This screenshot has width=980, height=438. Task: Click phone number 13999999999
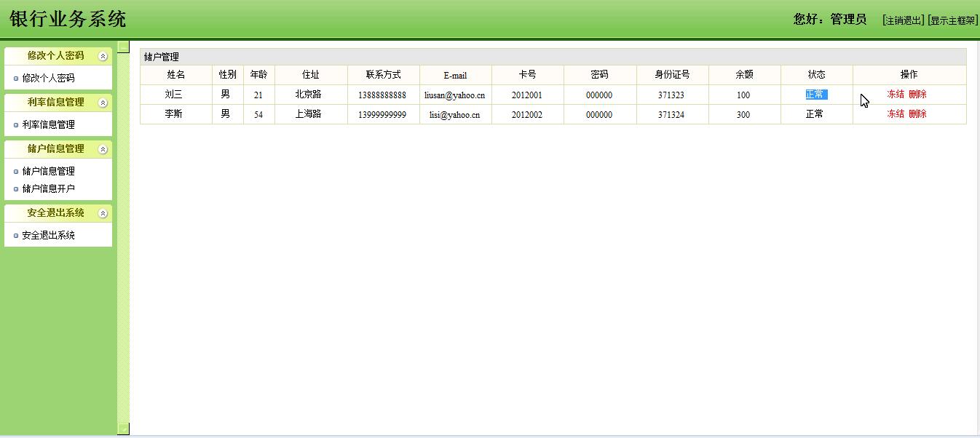point(382,115)
